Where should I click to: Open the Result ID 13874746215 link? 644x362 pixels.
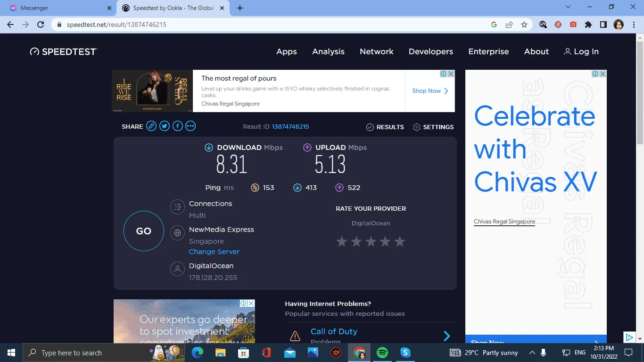coord(290,126)
